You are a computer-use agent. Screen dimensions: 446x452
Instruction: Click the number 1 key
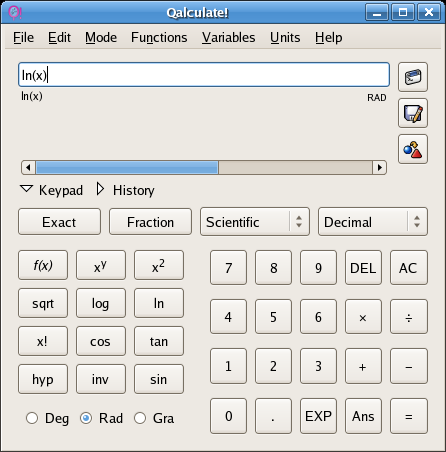coord(228,366)
